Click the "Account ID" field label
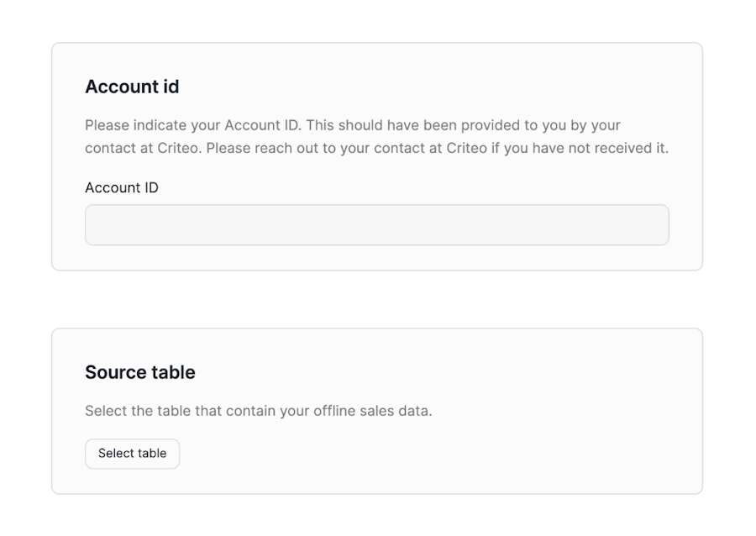 (x=122, y=187)
